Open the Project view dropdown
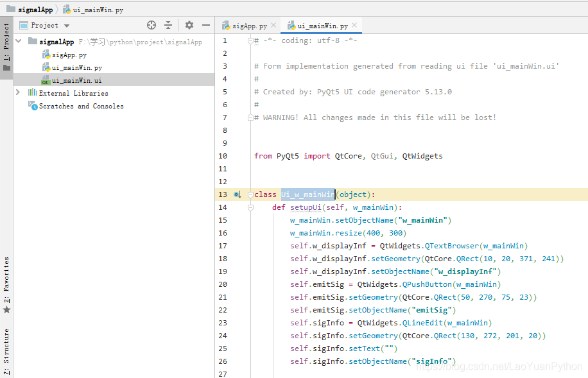The width and height of the screenshot is (588, 378). click(x=67, y=26)
